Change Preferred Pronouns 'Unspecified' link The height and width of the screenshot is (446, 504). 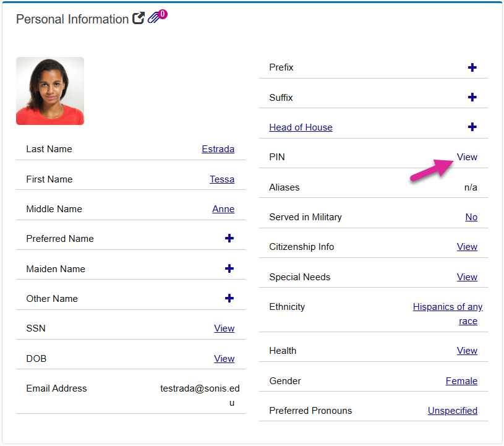(452, 411)
